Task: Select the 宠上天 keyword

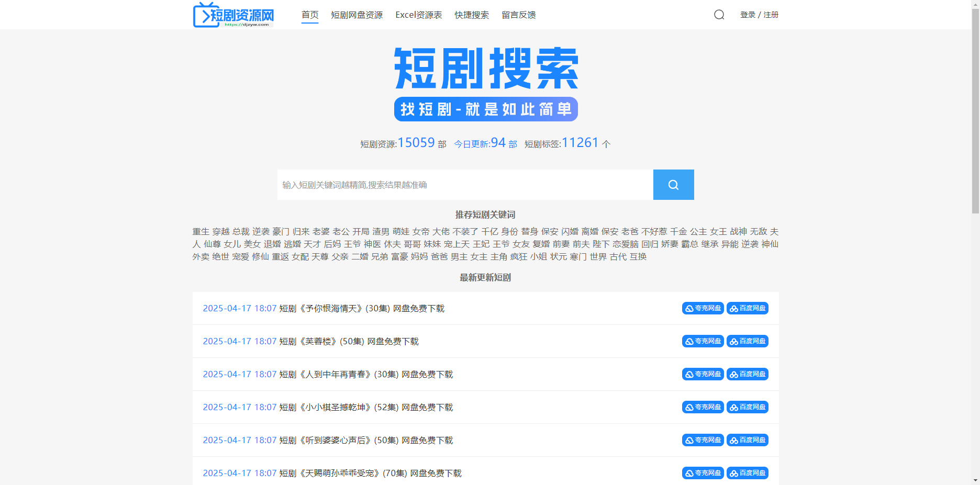Action: click(x=456, y=244)
